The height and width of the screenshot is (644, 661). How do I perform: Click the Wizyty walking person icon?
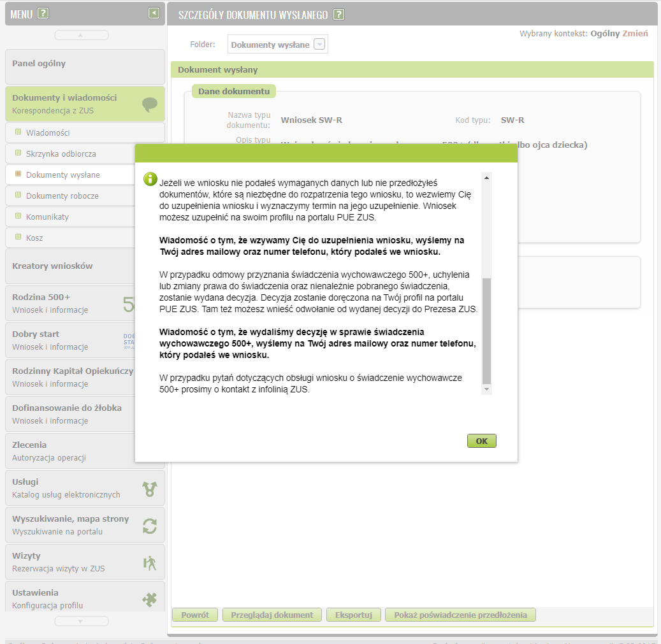pos(150,562)
